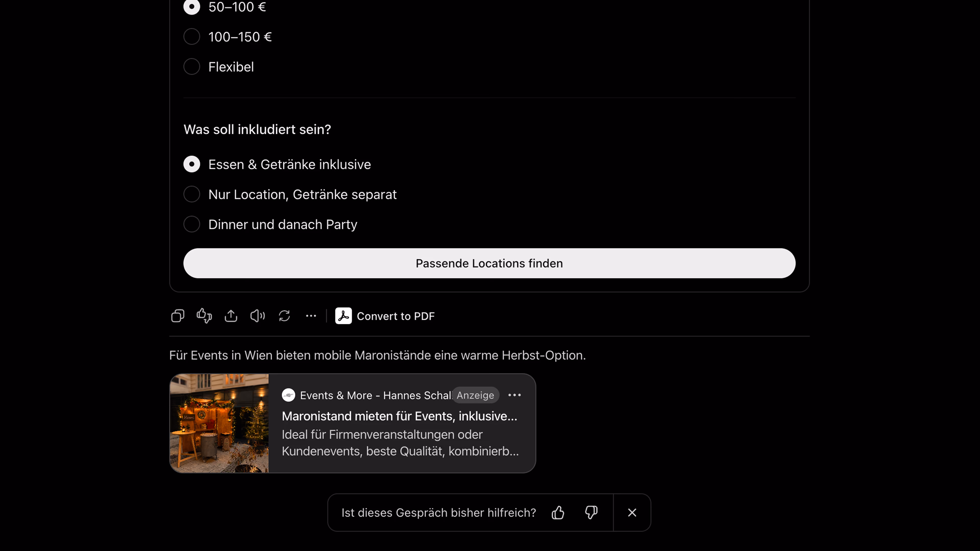The width and height of the screenshot is (980, 551).
Task: Click the Events & More advertiser logo
Action: click(x=288, y=395)
